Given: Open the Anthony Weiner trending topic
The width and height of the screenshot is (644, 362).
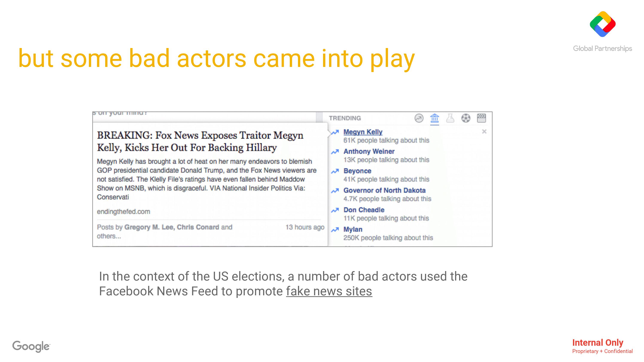Looking at the screenshot, I should [369, 151].
